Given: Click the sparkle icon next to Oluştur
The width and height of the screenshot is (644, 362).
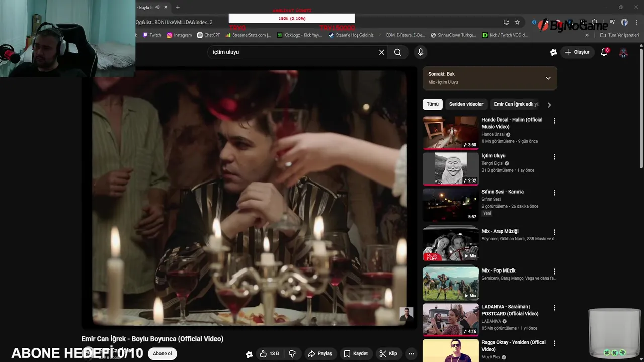Looking at the screenshot, I should (553, 52).
